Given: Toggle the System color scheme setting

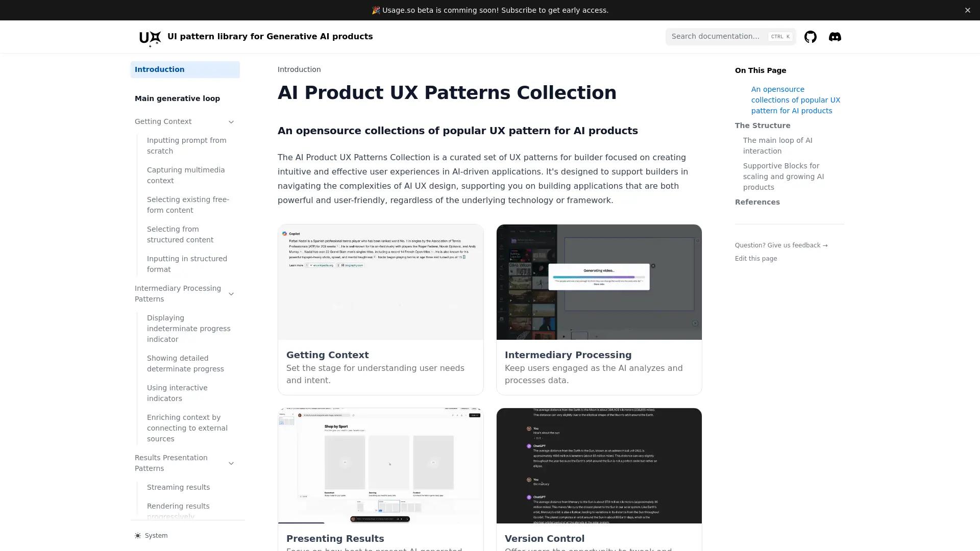Looking at the screenshot, I should 151,535.
